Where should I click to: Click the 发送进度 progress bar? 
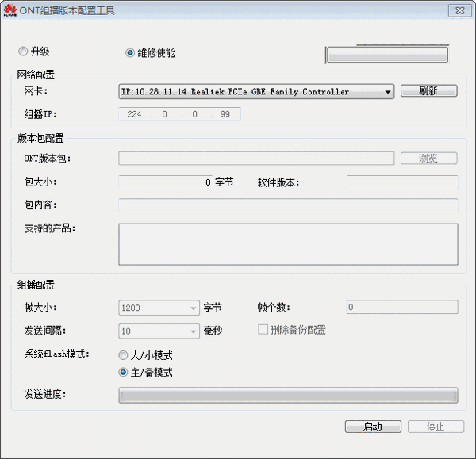click(x=288, y=395)
